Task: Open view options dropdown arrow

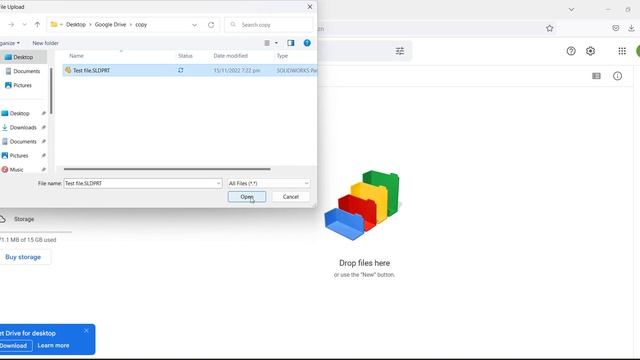Action: point(276,43)
